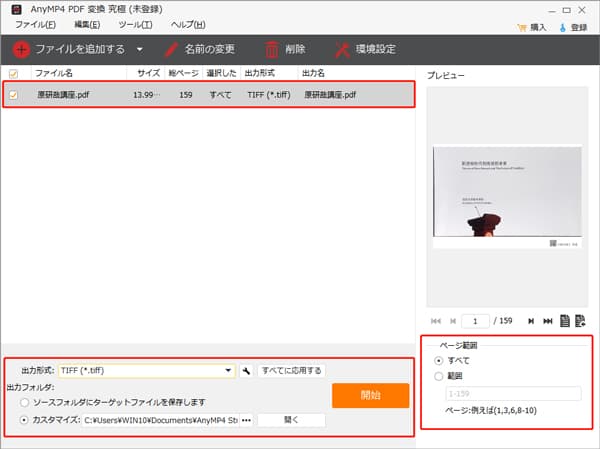Open the ファイル(F) menu
Image resolution: width=600 pixels, height=449 pixels.
coord(35,25)
